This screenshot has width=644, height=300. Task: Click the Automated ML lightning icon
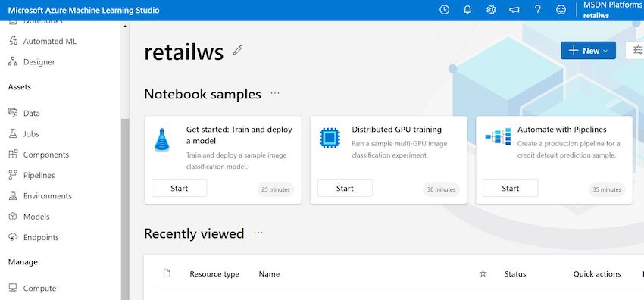[13, 41]
